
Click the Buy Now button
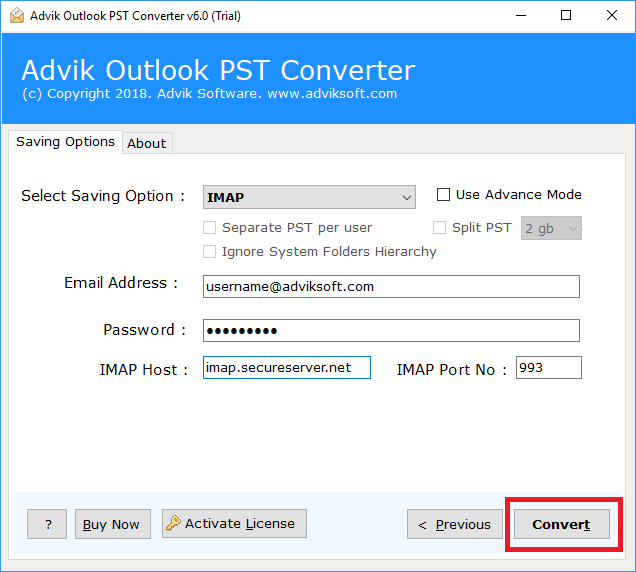pyautogui.click(x=113, y=524)
